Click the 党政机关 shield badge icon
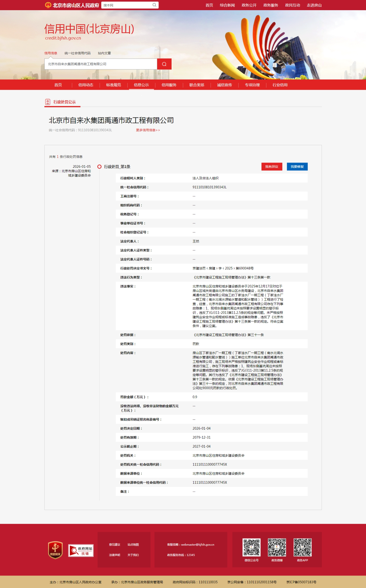The width and height of the screenshot is (366, 588). [x=55, y=550]
